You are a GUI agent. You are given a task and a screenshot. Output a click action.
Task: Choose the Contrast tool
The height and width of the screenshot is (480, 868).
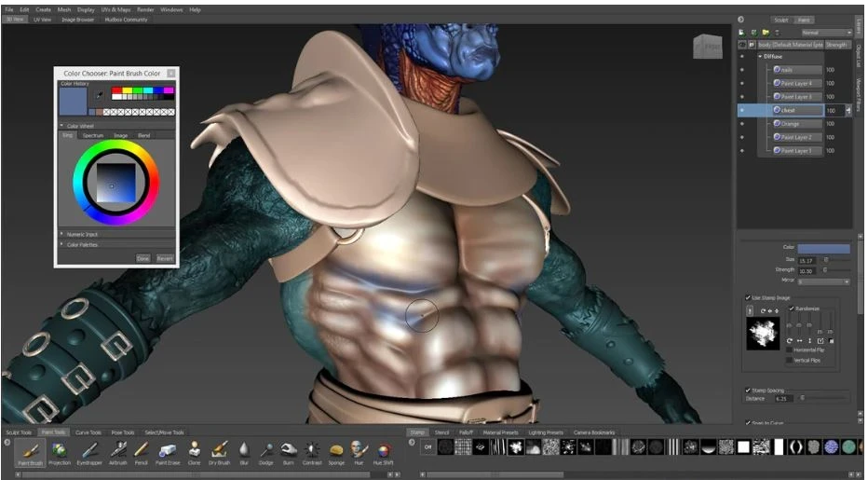coord(312,453)
